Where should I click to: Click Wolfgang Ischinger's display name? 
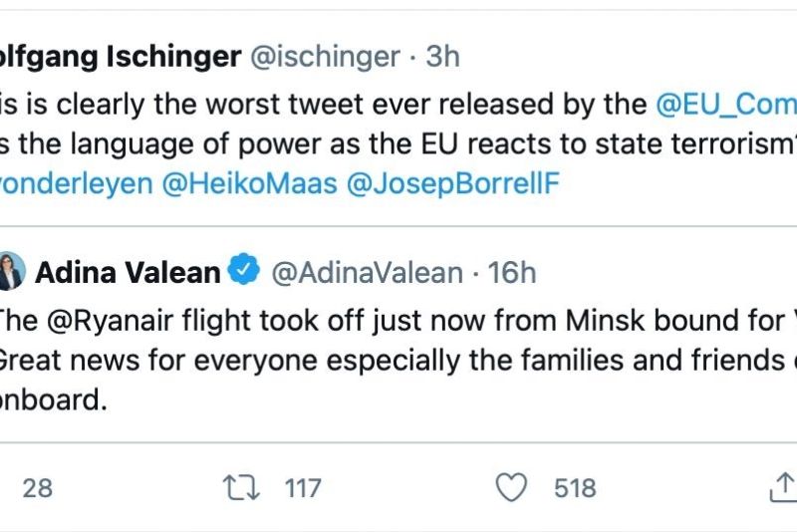[x=121, y=57]
